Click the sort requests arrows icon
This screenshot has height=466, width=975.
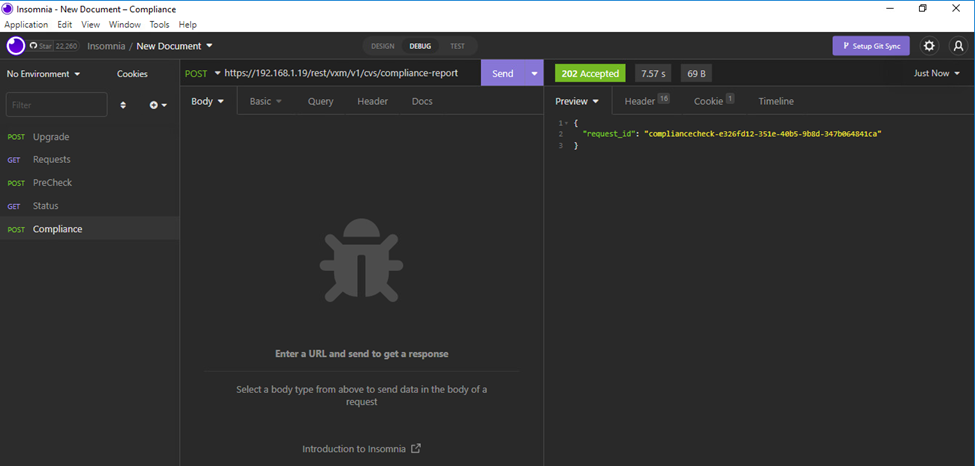(123, 105)
